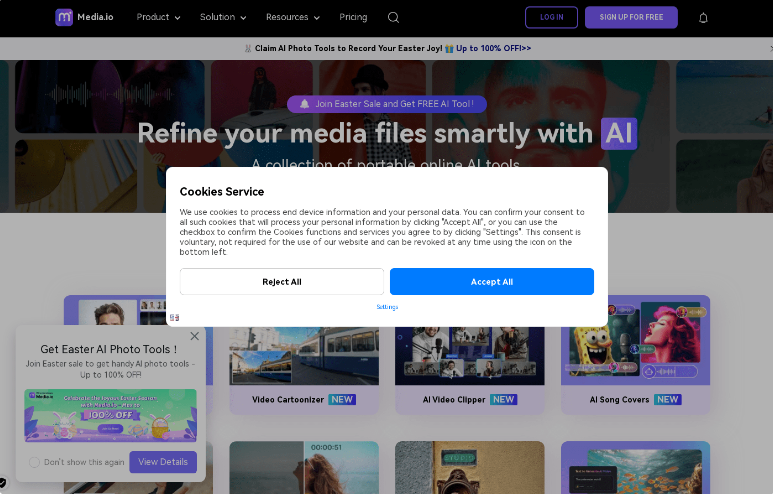Close the Easter AI Photo Tools popup

195,336
